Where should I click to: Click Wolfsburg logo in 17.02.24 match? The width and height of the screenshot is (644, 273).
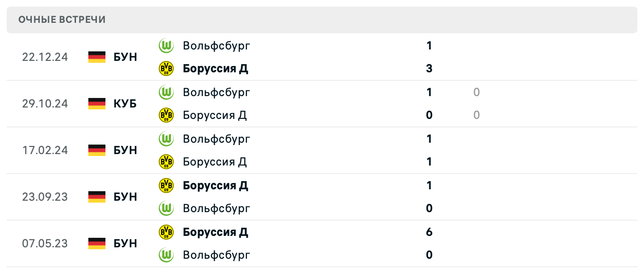coord(166,139)
